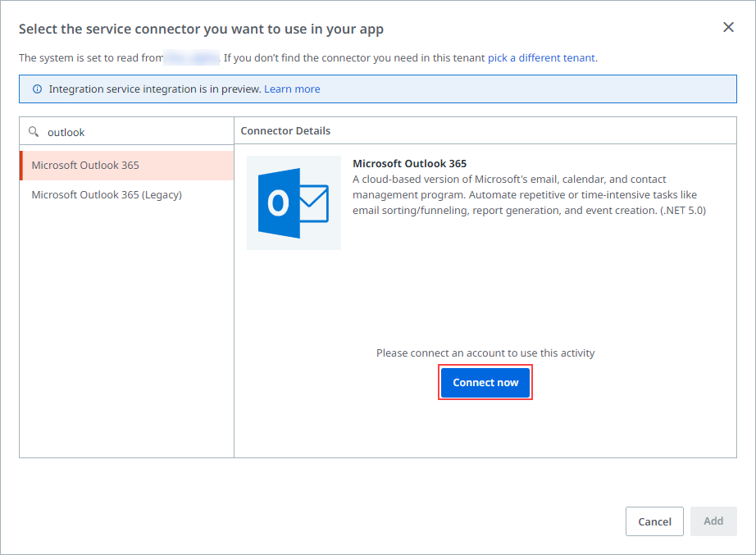Image resolution: width=756 pixels, height=555 pixels.
Task: Close the dialog with the X icon
Action: tap(728, 28)
